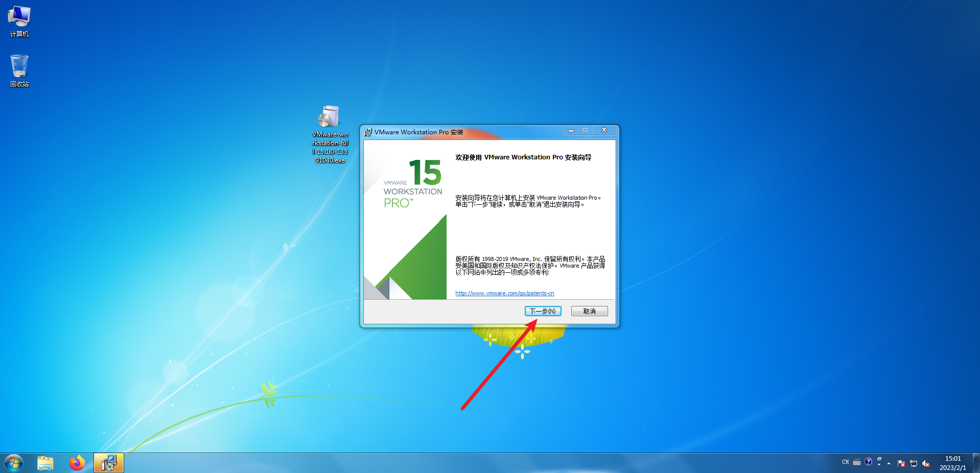
Task: Show hidden tray icons arrow
Action: point(889,463)
